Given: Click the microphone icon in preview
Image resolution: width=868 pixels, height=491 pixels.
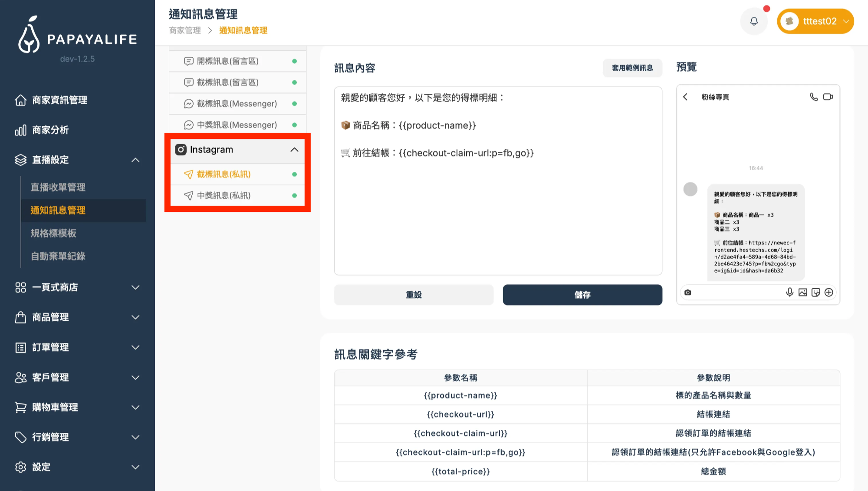Looking at the screenshot, I should pyautogui.click(x=789, y=293).
